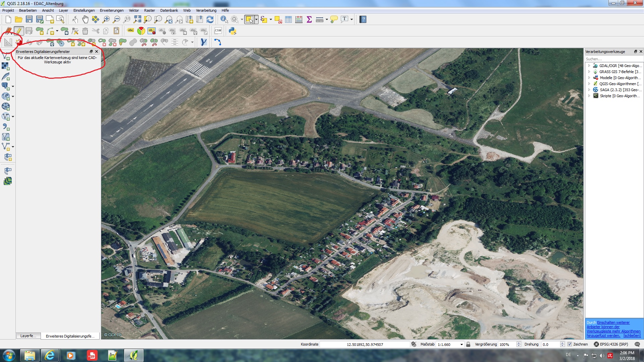This screenshot has width=644, height=362.
Task: Click the Refresh map icon
Action: [x=210, y=19]
